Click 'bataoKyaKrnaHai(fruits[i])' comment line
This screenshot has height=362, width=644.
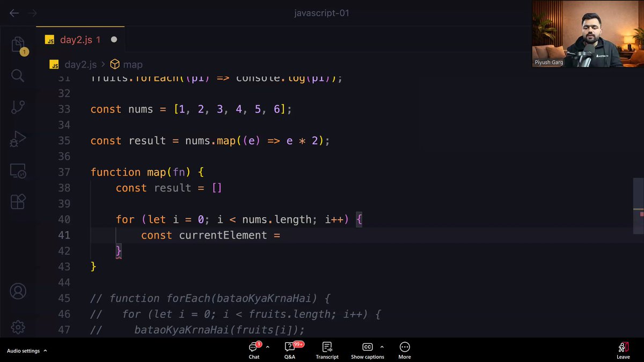[x=219, y=330]
